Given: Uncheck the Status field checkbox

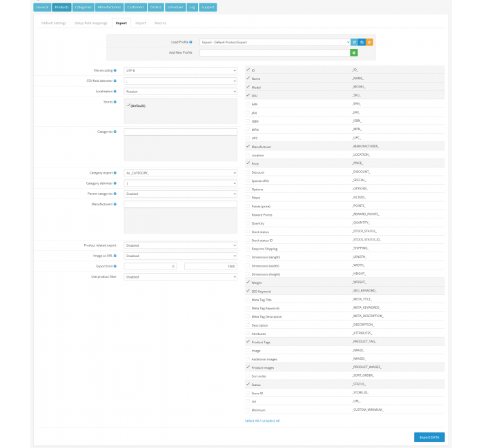Looking at the screenshot, I should point(248,384).
